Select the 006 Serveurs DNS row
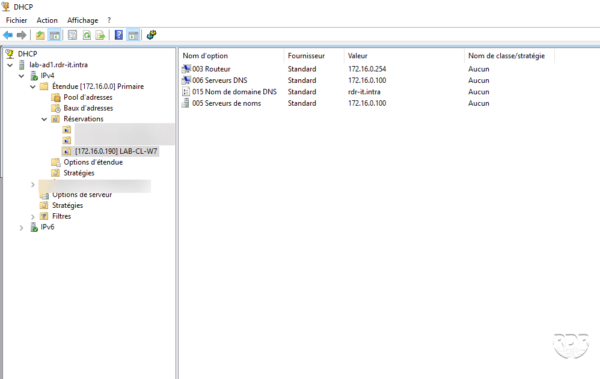This screenshot has height=379, width=600. point(220,80)
